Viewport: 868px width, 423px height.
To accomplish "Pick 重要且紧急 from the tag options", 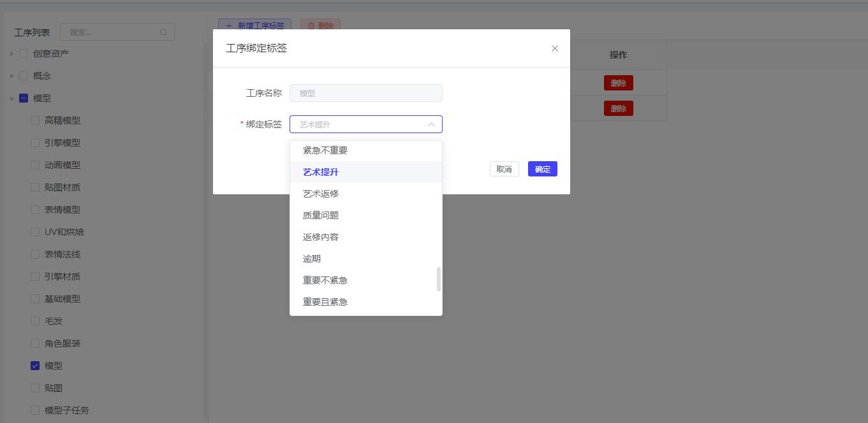I will tap(325, 302).
